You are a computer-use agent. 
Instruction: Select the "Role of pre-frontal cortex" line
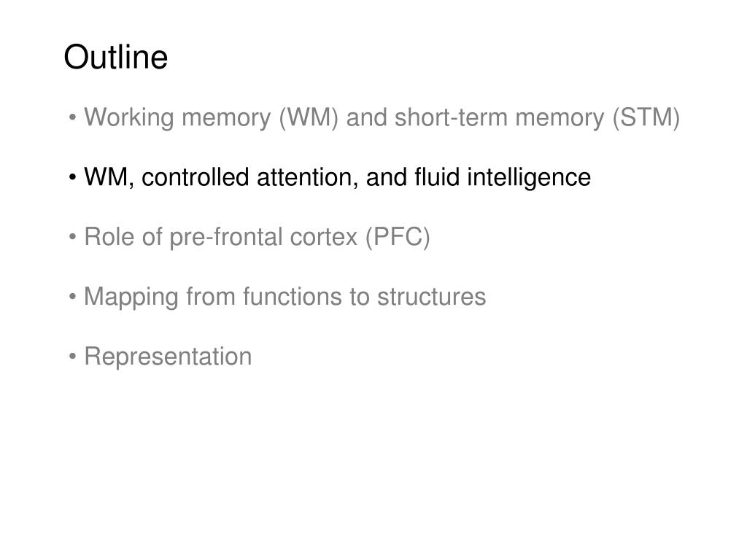257,237
